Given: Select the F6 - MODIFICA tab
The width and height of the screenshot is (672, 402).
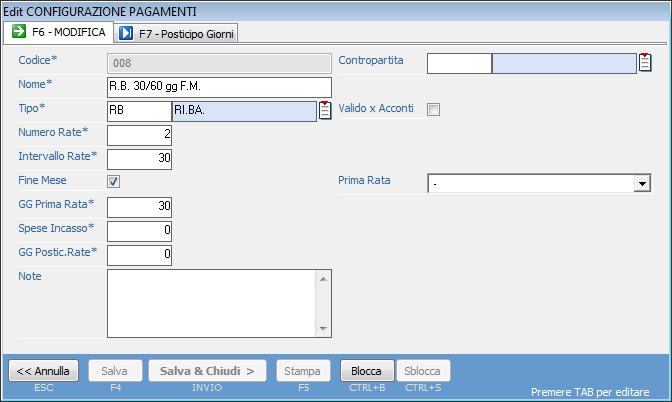Looking at the screenshot, I should [x=58, y=32].
